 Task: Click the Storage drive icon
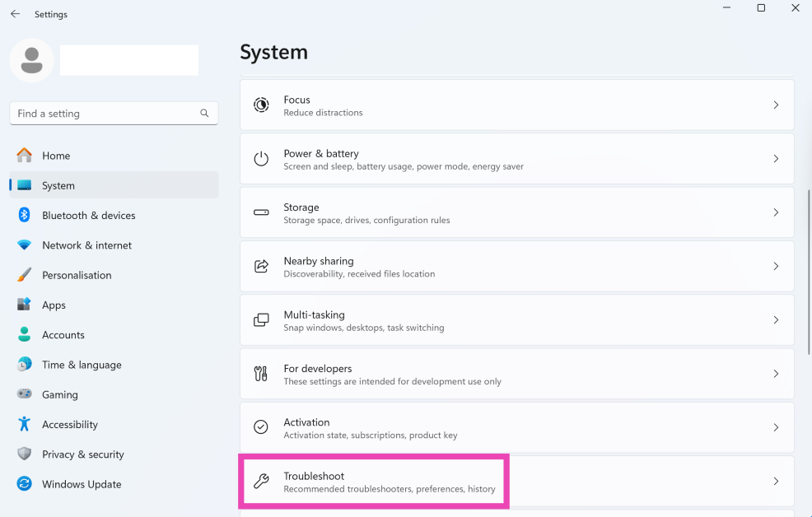(261, 212)
